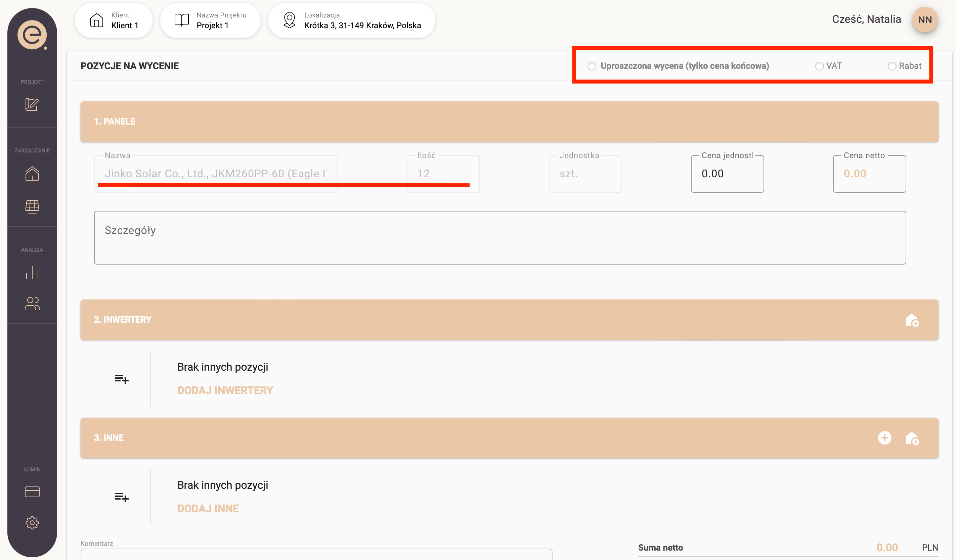Click the Nazwa field with Jinko Solar
This screenshot has width=956, height=560.
click(215, 174)
